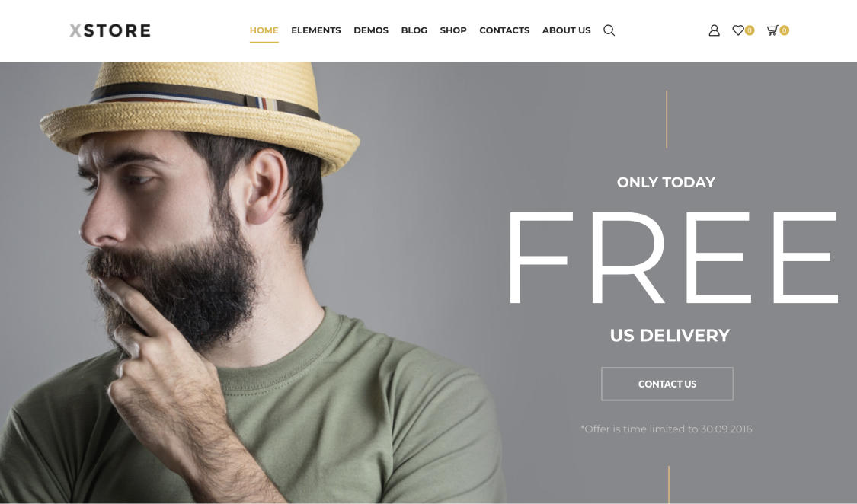The image size is (857, 504).
Task: Click the Only Today heading
Action: (x=666, y=183)
